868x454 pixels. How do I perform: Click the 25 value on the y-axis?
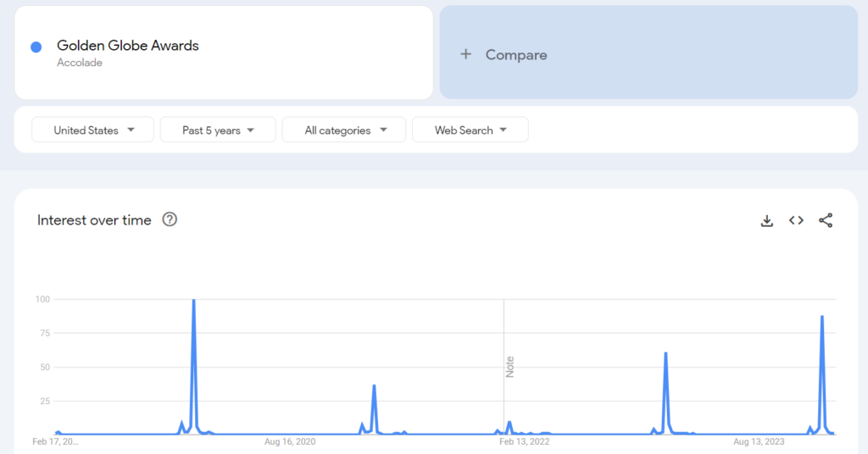pos(45,401)
